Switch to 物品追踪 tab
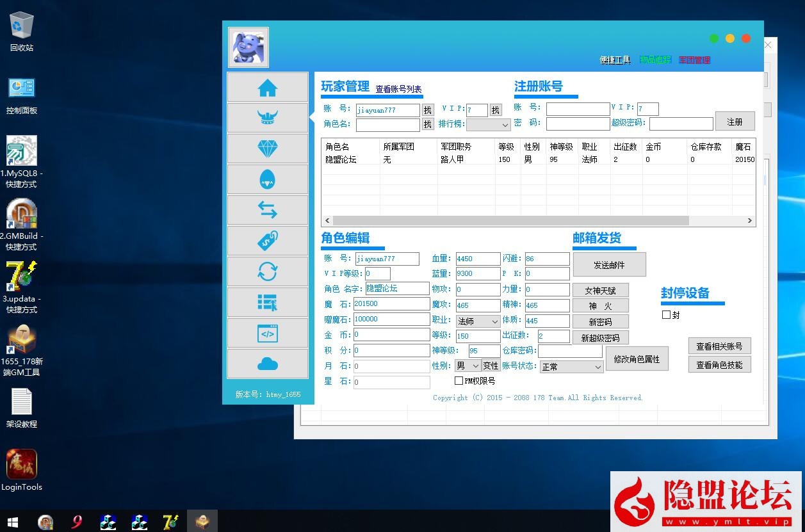 tap(656, 60)
